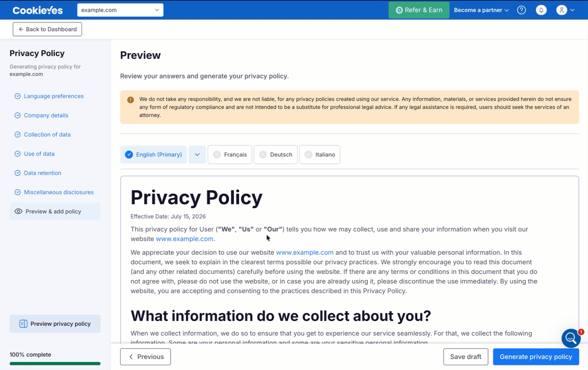Viewport: 588px width, 370px height.
Task: Expand the chevron next to English (Primary)
Action: point(197,155)
